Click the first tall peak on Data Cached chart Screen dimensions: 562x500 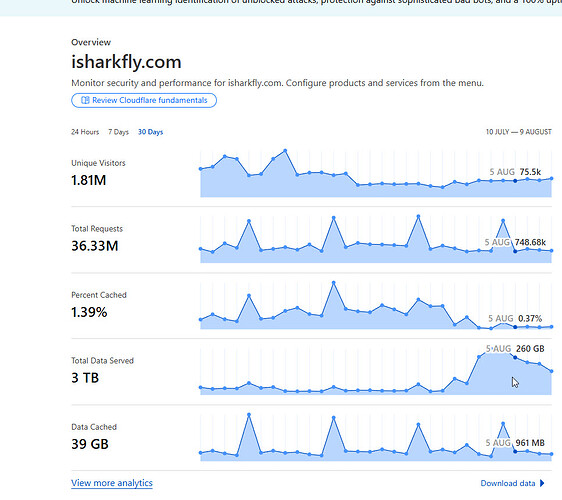point(249,415)
